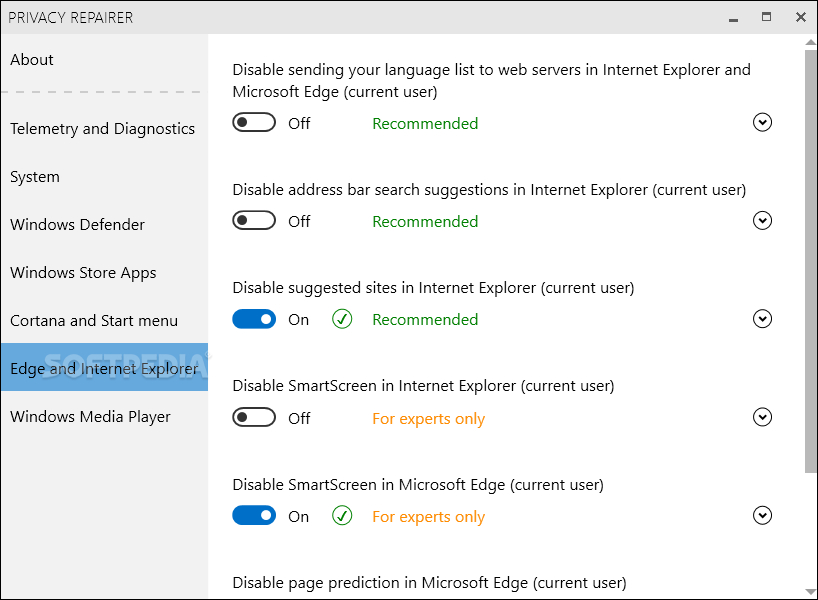Click green checkmark icon for suggested sites
The width and height of the screenshot is (818, 600).
click(342, 319)
